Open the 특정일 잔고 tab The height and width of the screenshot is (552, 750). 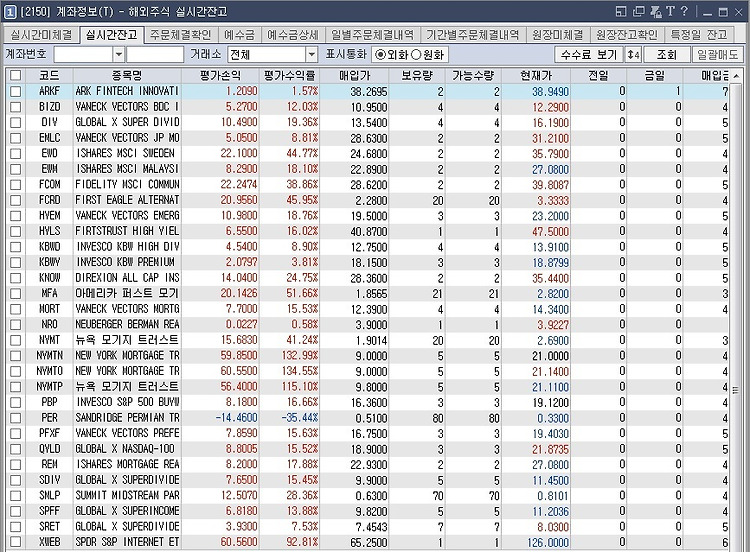(x=698, y=35)
